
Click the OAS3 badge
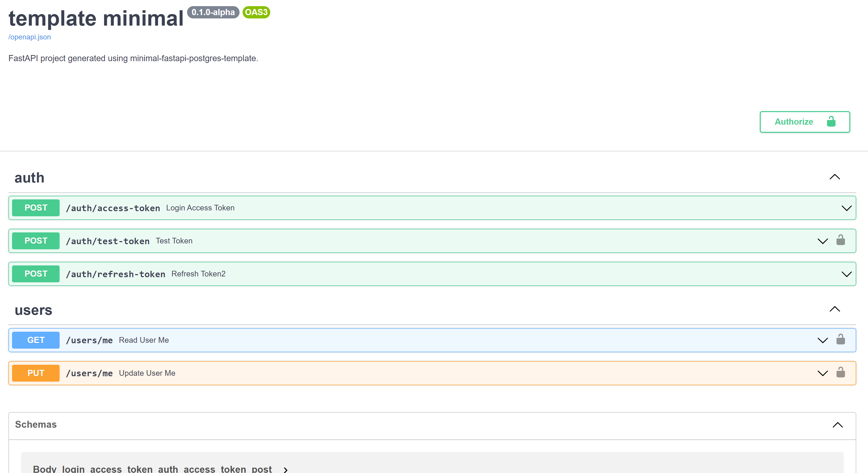pyautogui.click(x=256, y=13)
